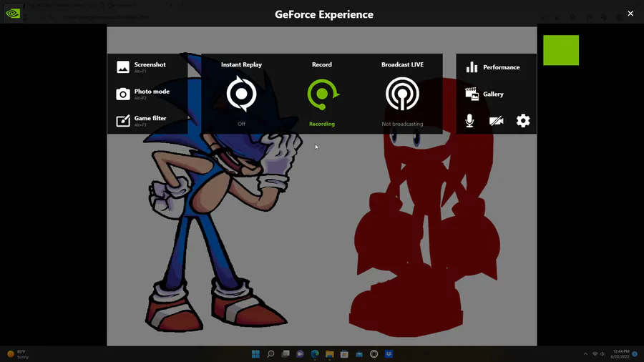Close the GeForce Experience overlay

(x=630, y=14)
